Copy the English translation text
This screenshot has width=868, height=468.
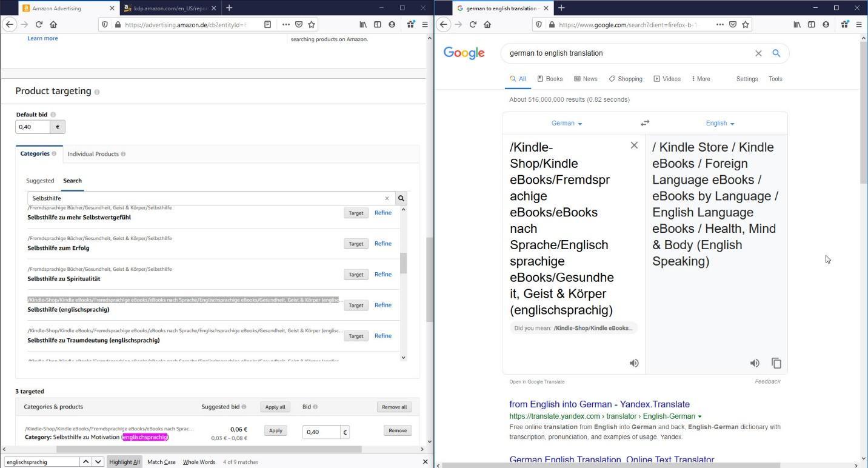(x=776, y=363)
